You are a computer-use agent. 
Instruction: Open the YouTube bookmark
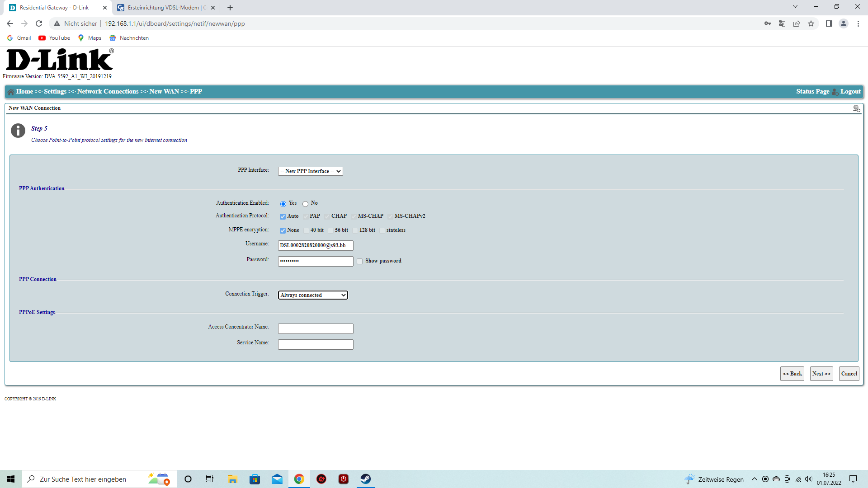point(54,38)
